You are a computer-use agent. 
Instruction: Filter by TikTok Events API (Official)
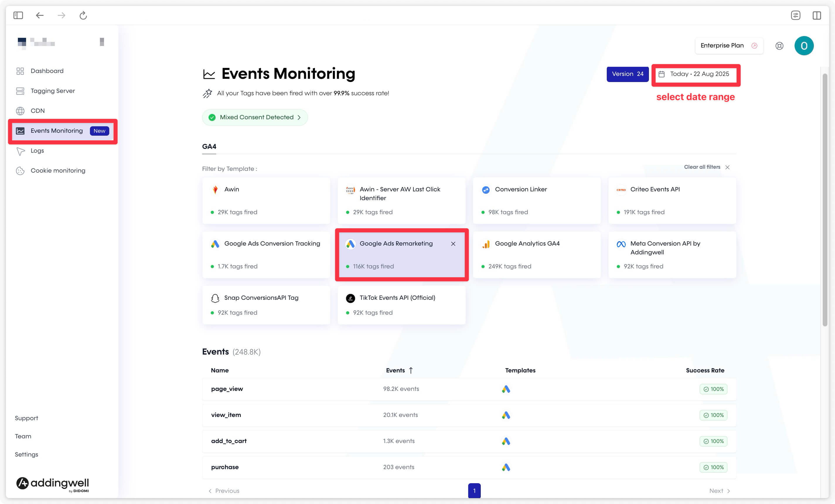[x=401, y=305]
